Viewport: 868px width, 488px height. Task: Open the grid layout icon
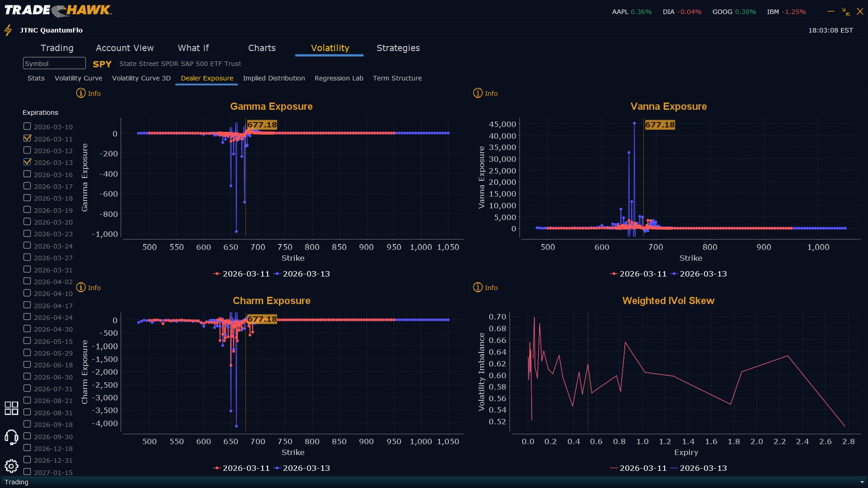(11, 408)
